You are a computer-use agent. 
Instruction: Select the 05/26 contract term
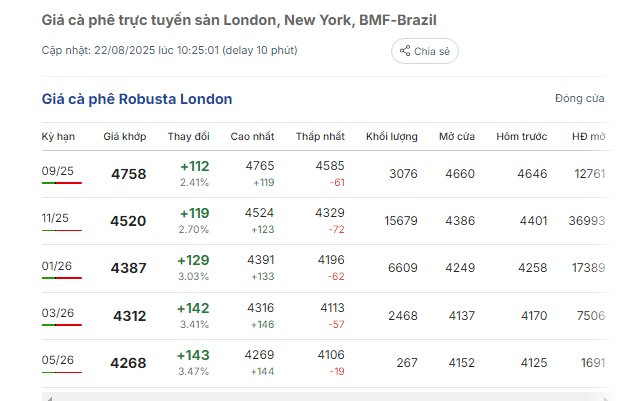coord(58,360)
